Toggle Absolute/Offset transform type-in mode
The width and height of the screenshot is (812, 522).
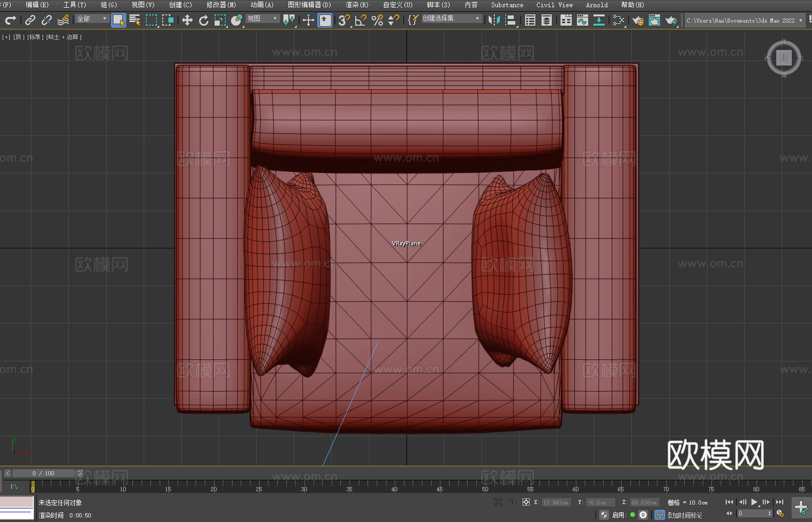coord(526,502)
